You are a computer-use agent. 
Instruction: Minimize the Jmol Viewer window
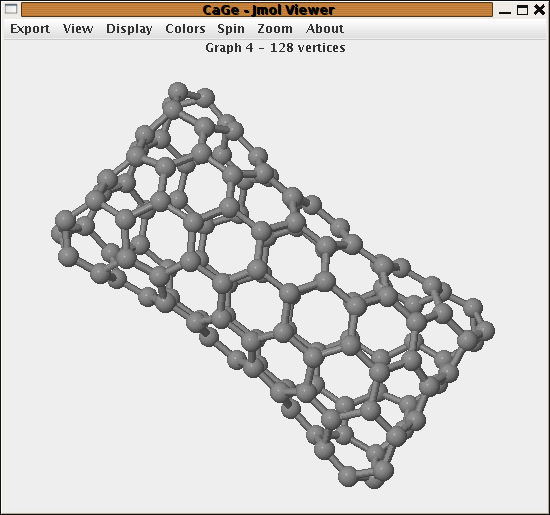pyautogui.click(x=504, y=11)
